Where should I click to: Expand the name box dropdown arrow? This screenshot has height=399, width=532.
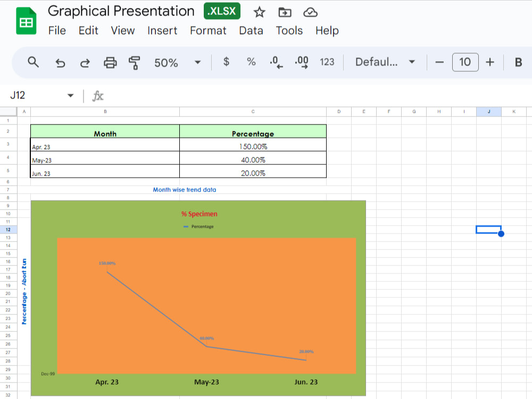(70, 95)
